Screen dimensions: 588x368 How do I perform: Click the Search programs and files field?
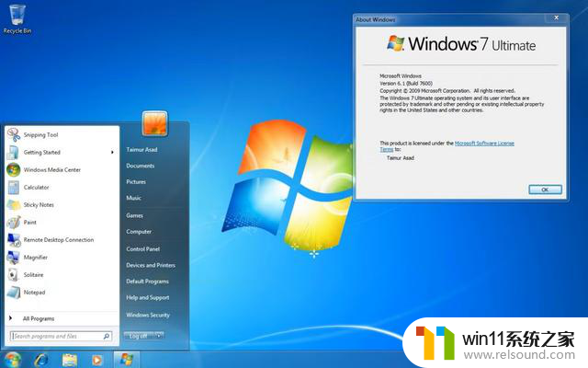tap(62, 336)
